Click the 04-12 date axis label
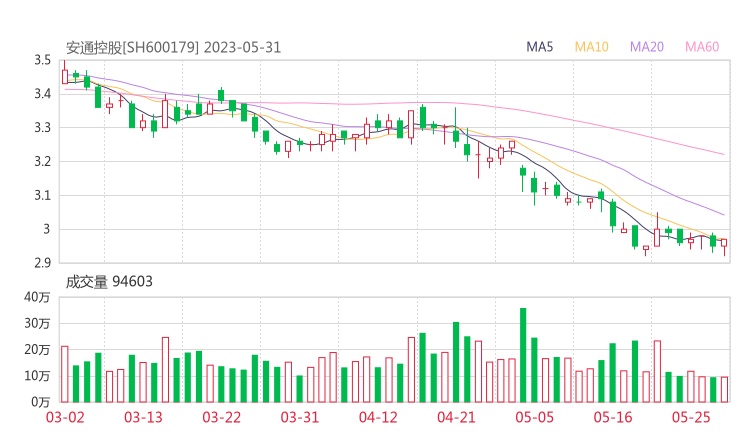 click(x=378, y=417)
